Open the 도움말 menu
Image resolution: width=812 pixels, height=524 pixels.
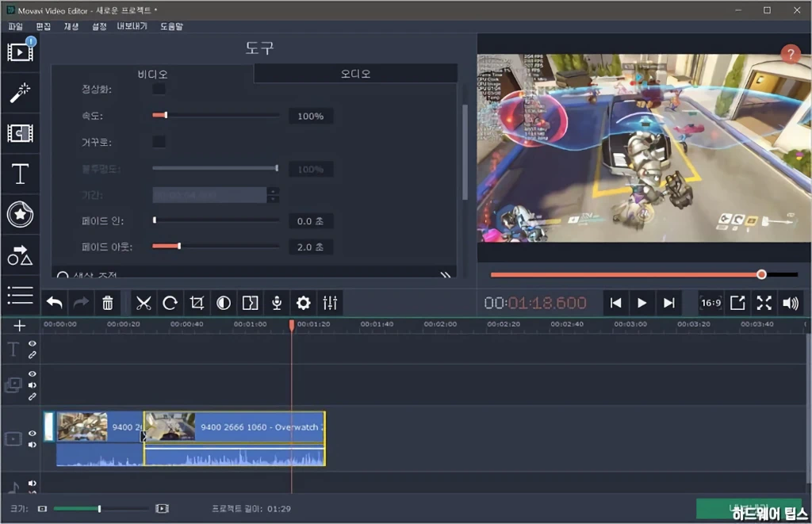pyautogui.click(x=171, y=26)
